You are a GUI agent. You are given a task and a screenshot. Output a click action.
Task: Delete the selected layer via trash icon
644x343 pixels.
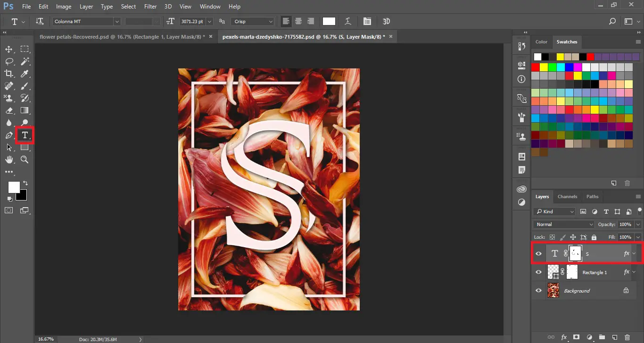point(627,337)
